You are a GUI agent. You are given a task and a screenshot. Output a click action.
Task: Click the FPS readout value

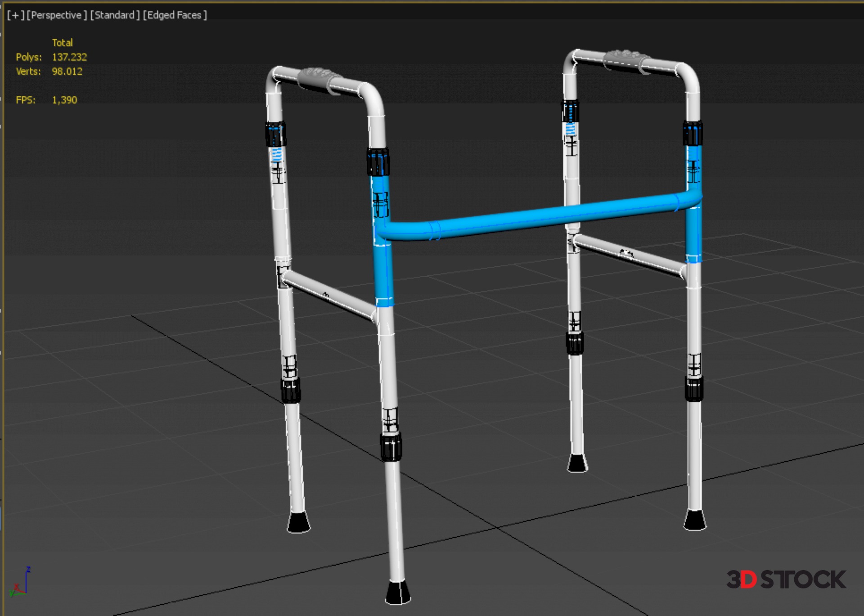tap(64, 100)
